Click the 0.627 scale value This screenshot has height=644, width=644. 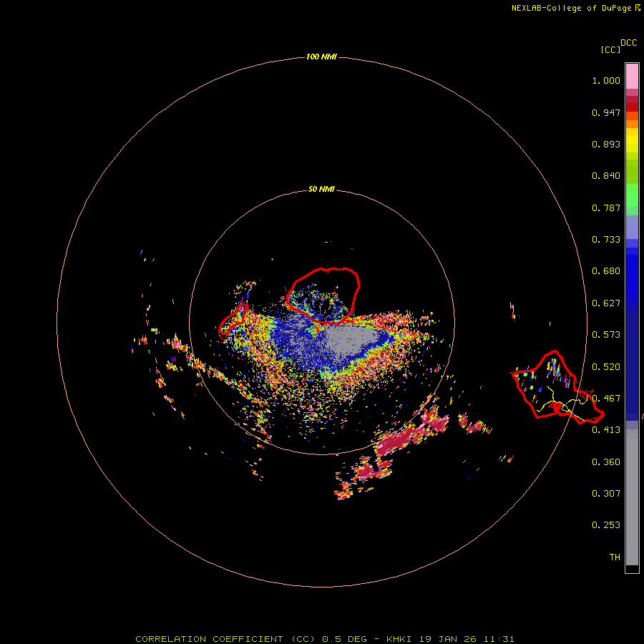[606, 303]
